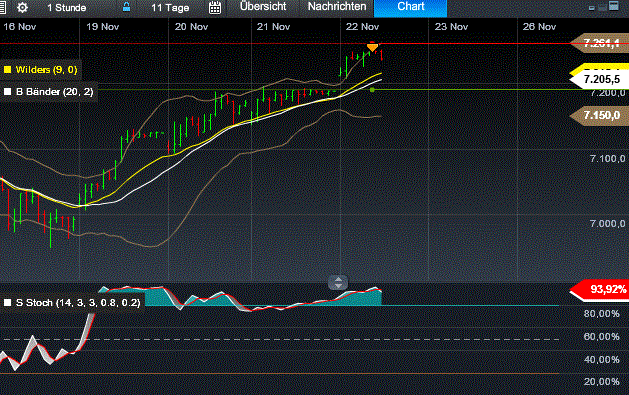Switch to the Übersicht tab
Viewport: 629px width, 395px height.
(263, 6)
